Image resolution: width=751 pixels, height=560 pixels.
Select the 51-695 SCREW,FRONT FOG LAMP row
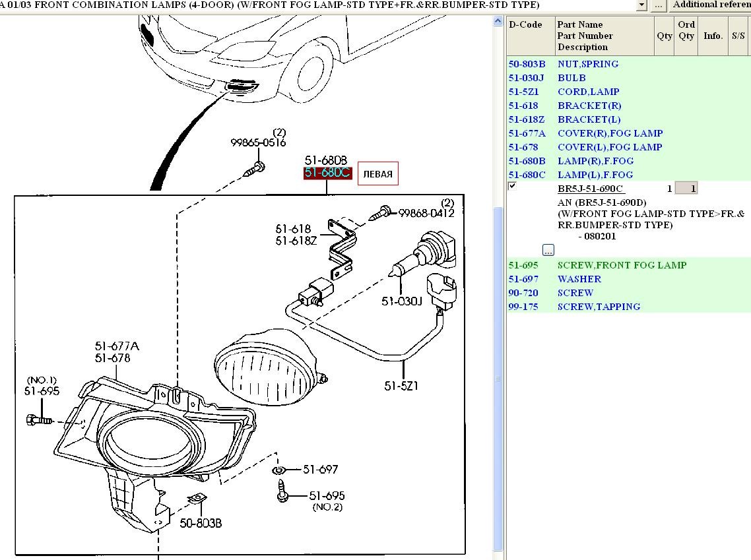coord(621,265)
